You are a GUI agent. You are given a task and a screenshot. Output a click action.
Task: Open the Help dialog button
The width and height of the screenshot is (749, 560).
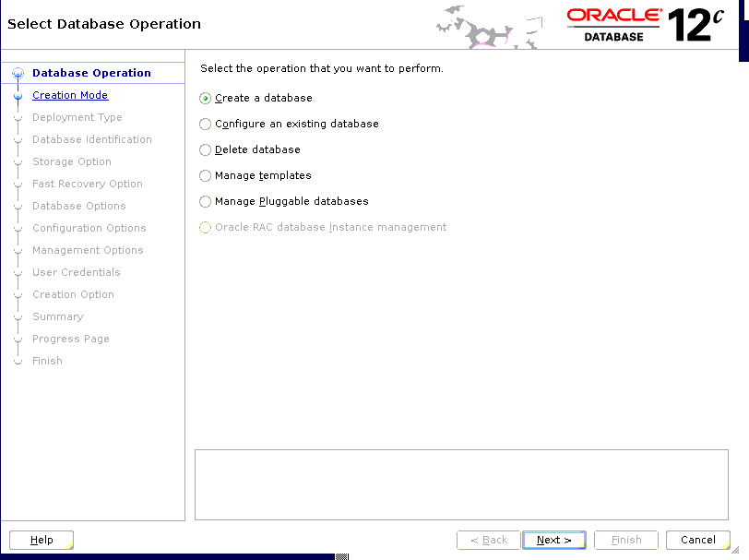pyautogui.click(x=42, y=540)
